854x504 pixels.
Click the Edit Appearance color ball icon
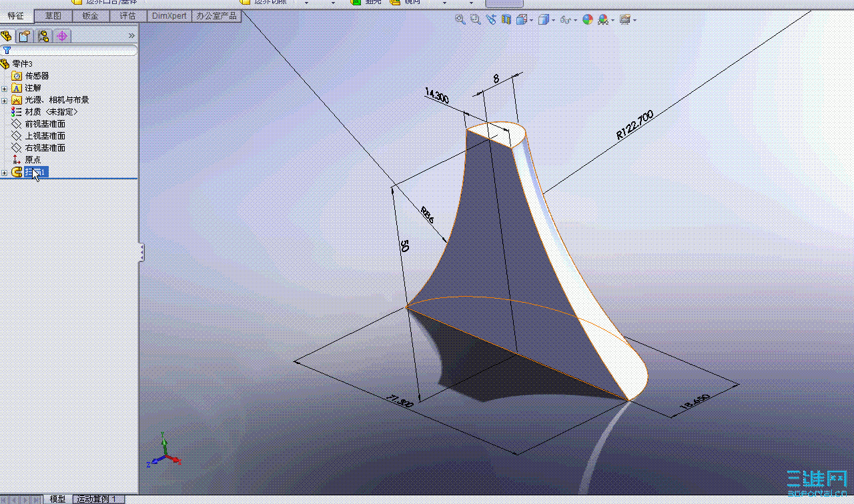coord(587,20)
